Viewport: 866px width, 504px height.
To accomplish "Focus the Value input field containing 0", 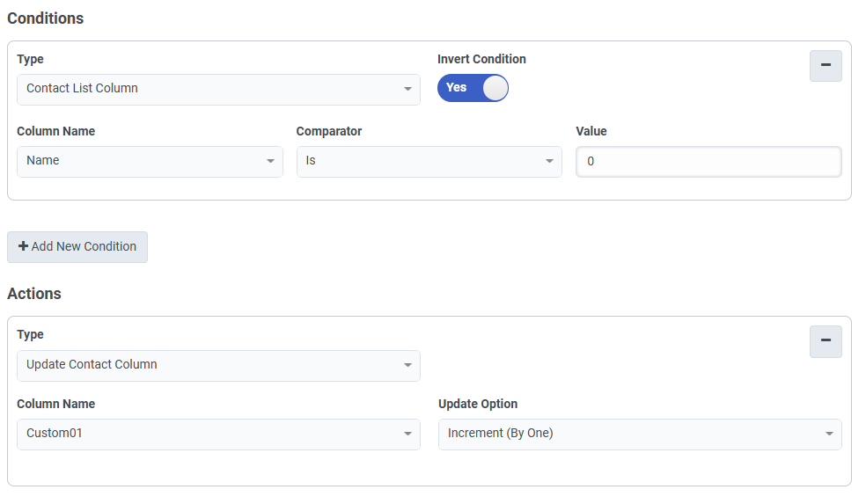I will pyautogui.click(x=708, y=162).
